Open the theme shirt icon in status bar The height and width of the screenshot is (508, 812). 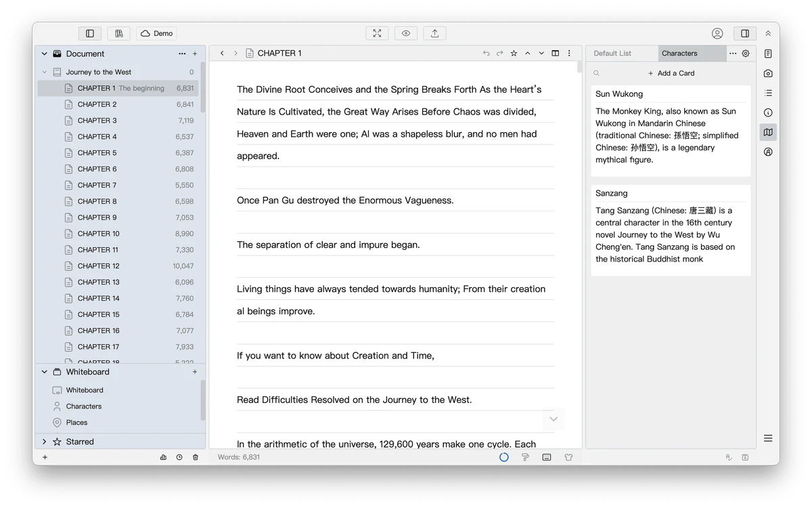pyautogui.click(x=568, y=457)
